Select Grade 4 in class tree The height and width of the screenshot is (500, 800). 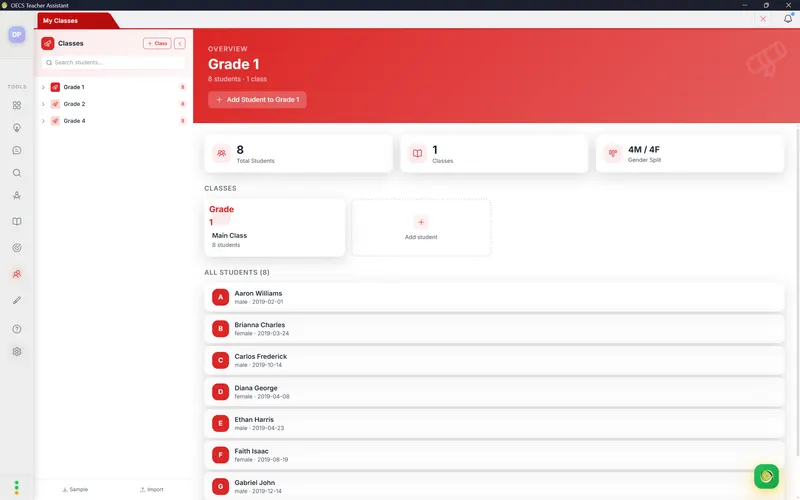(x=113, y=121)
